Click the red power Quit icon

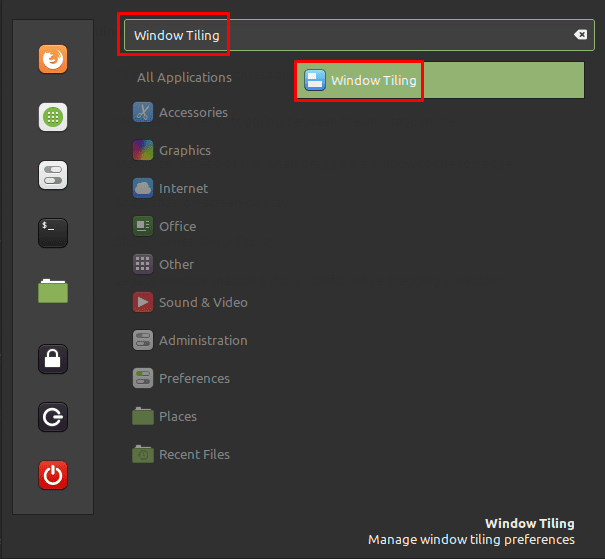pyautogui.click(x=53, y=475)
